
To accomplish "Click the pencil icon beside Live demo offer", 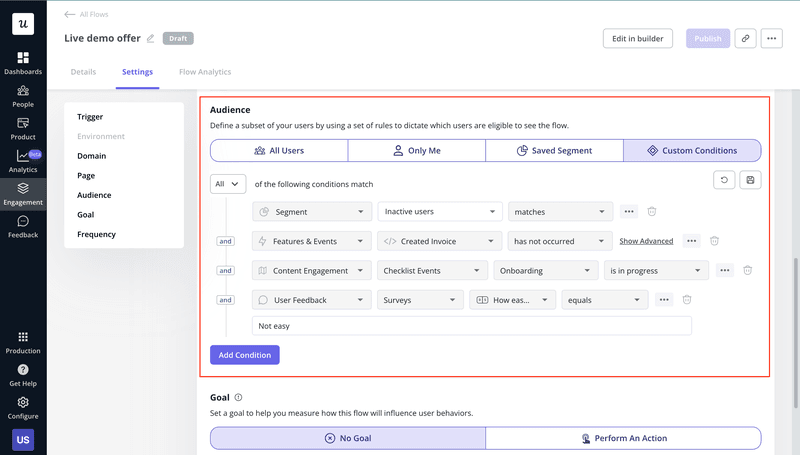I will coord(151,39).
